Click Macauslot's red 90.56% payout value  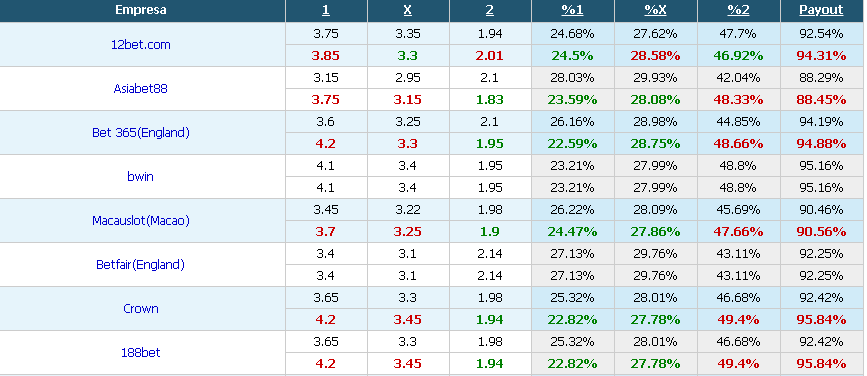point(821,232)
